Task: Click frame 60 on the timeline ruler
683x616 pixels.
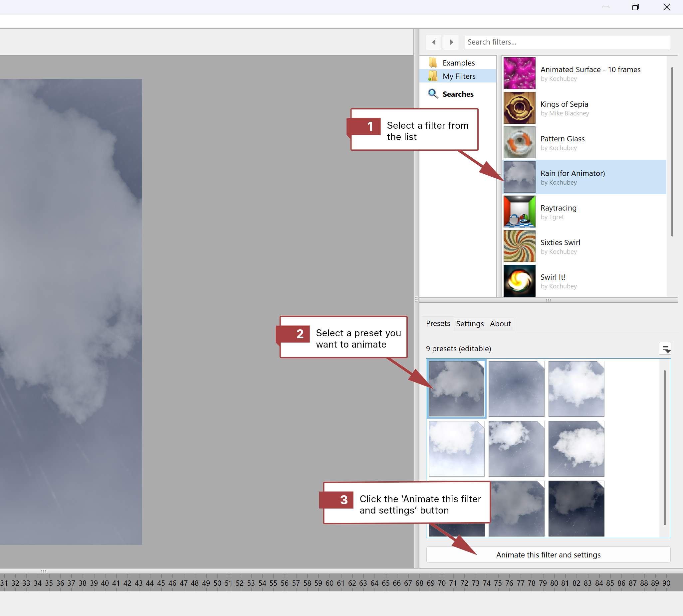Action: click(330, 583)
